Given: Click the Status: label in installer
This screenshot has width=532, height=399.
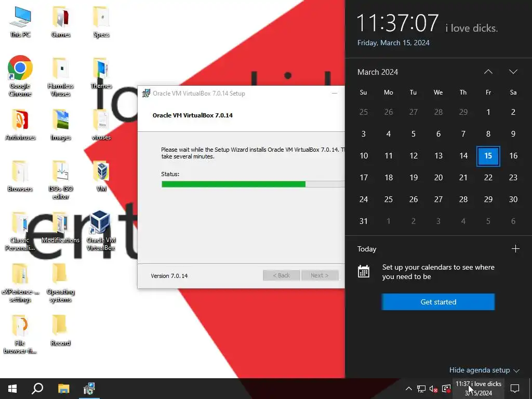Looking at the screenshot, I should 170,174.
